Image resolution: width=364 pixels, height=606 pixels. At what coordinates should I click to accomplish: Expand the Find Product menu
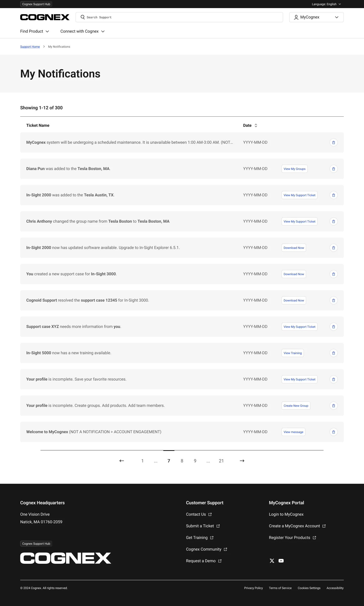pyautogui.click(x=35, y=31)
